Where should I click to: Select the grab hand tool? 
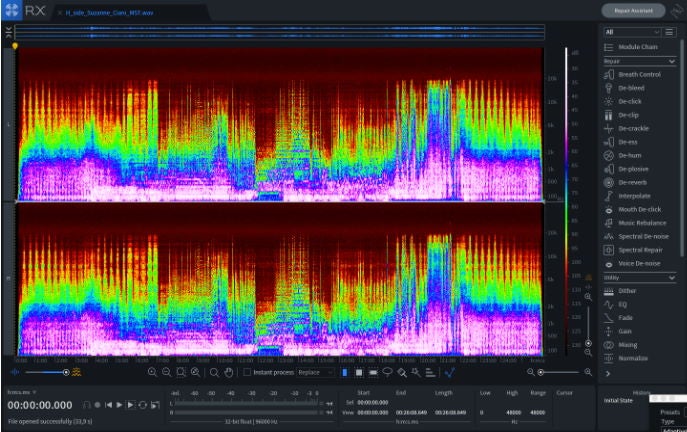(x=228, y=372)
